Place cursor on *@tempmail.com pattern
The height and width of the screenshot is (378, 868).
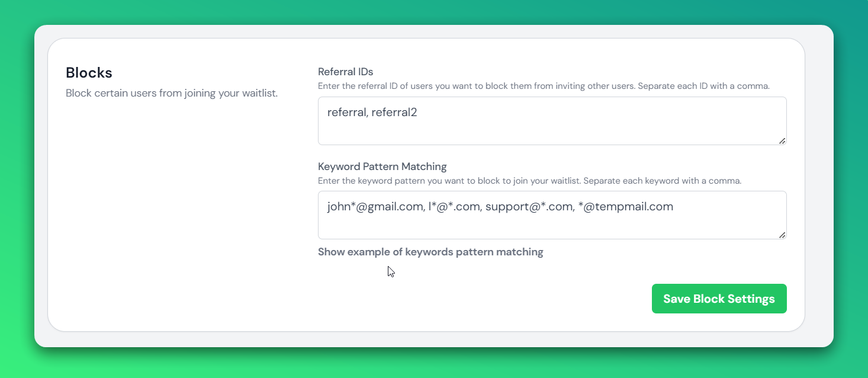tap(625, 207)
